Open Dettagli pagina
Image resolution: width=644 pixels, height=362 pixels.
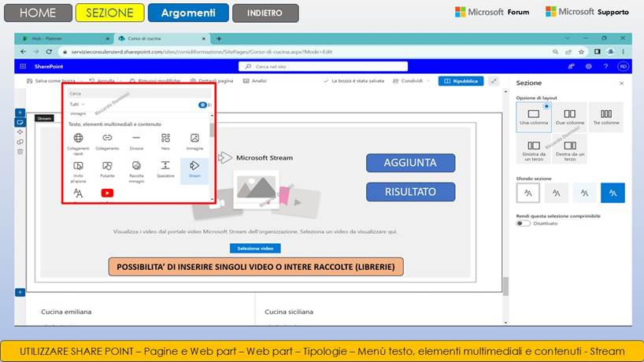pos(212,81)
